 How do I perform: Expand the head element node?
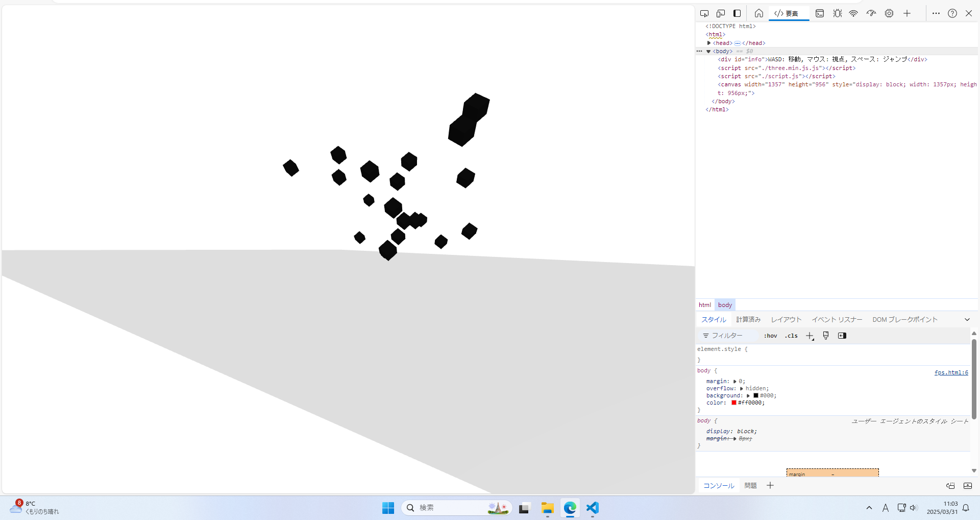point(709,43)
